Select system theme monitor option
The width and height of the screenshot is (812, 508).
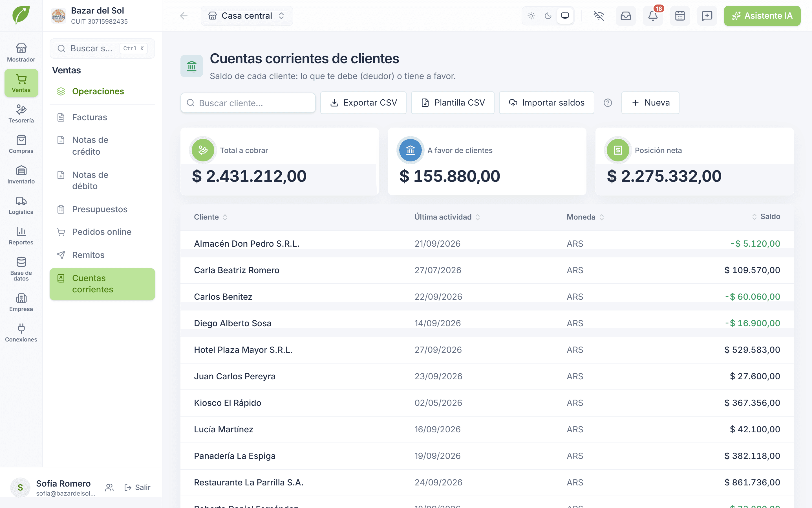tap(565, 16)
